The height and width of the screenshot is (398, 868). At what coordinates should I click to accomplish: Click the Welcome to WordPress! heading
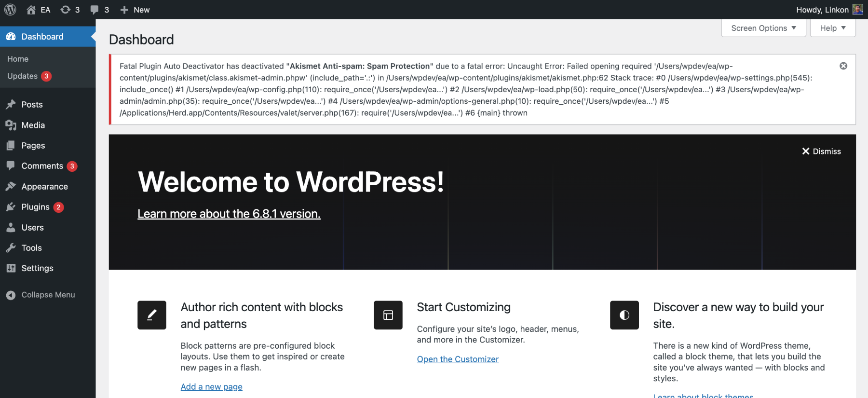click(x=291, y=182)
